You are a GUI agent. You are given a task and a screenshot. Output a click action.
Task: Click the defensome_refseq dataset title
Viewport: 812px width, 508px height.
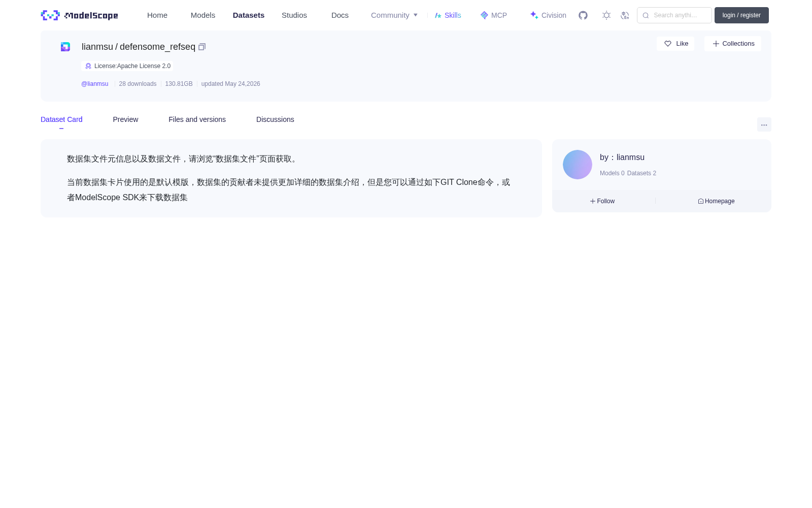pyautogui.click(x=157, y=47)
